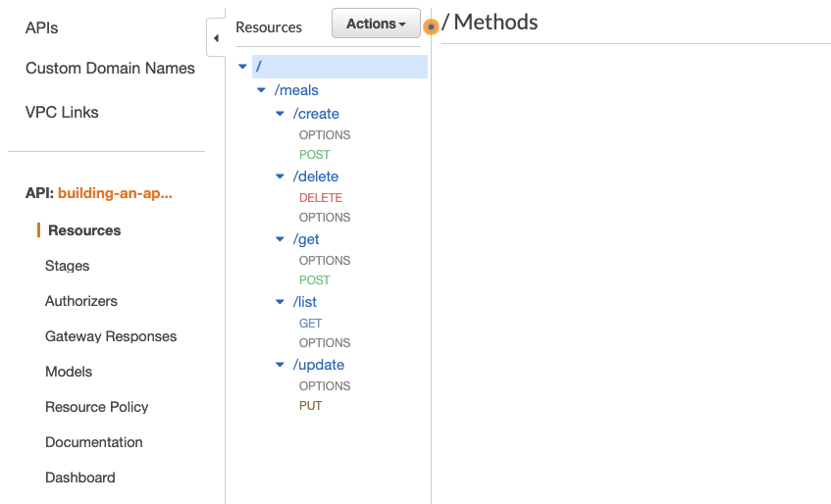Click the orange indicator dot beside Methods
Image resolution: width=831 pixels, height=504 pixels.
click(431, 27)
